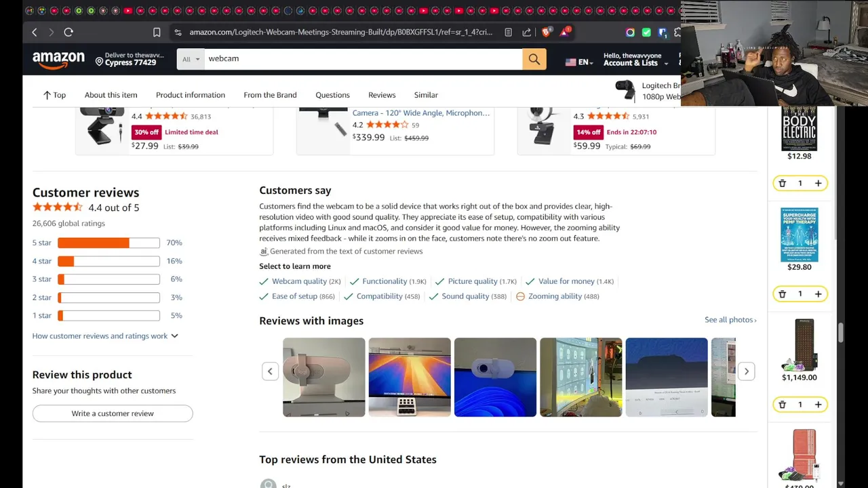
Task: Open the EN language selector dropdown
Action: [x=579, y=62]
